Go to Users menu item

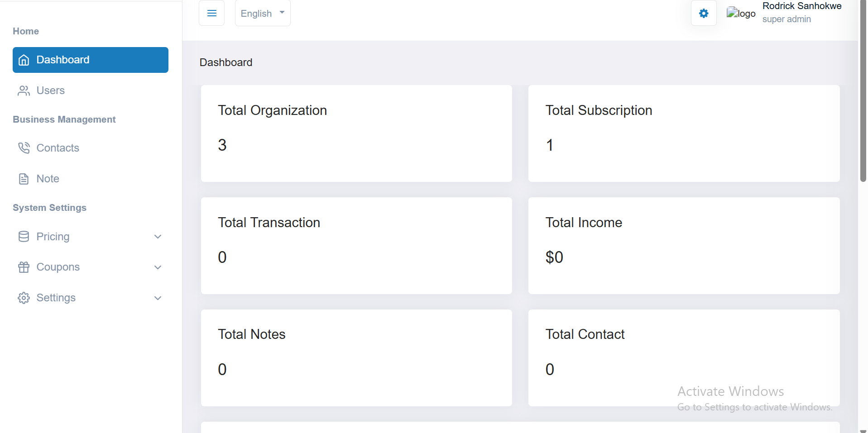[50, 90]
